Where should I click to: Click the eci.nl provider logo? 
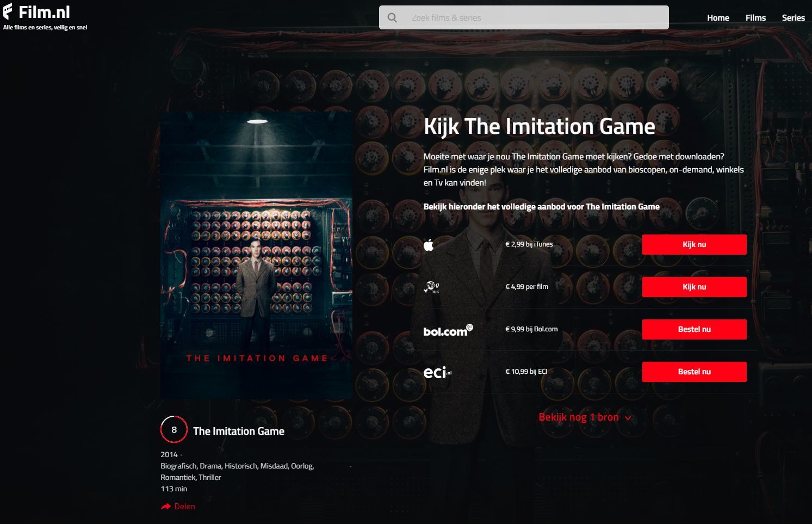coord(437,372)
